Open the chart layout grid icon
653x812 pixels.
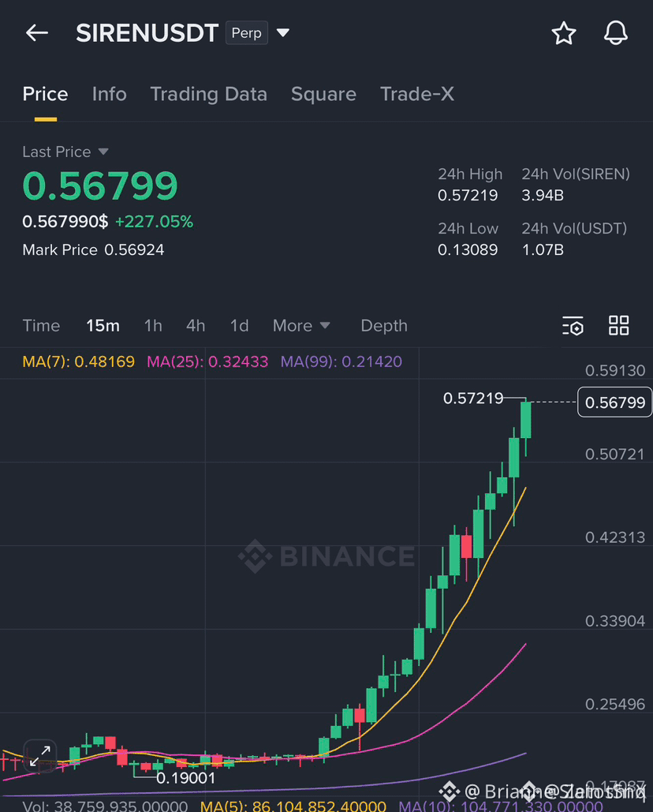[x=618, y=326]
